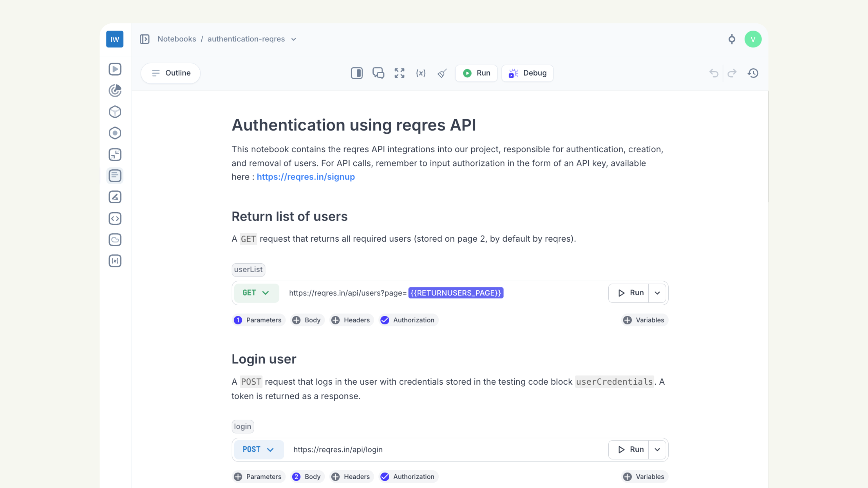Toggle the sidebar panel icon beside Notebooks
This screenshot has height=488, width=868.
pos(144,39)
